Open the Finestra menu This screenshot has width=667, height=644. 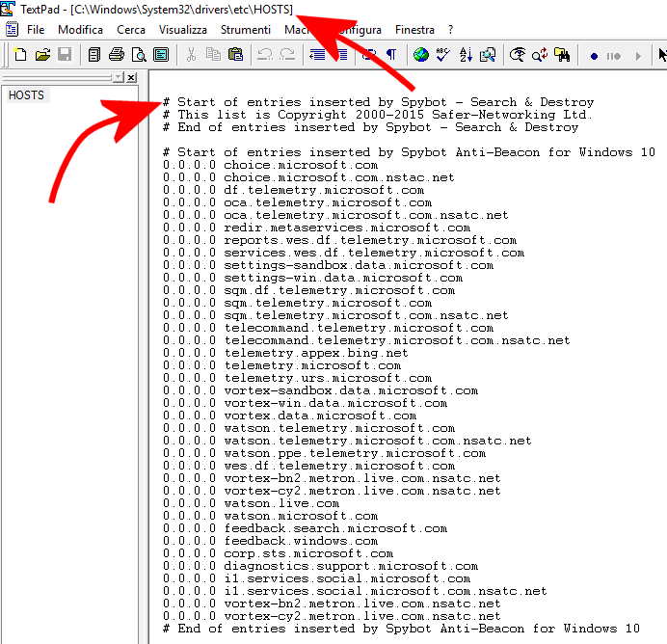click(x=414, y=30)
